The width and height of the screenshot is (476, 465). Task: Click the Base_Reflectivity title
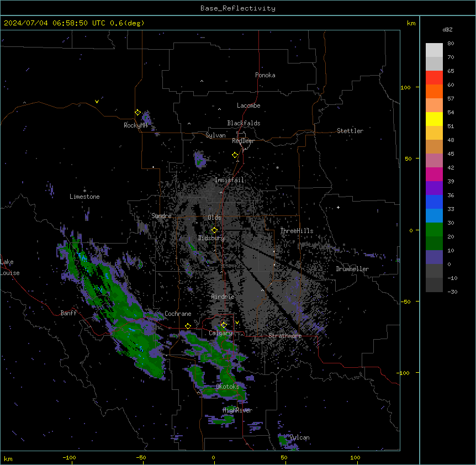tap(238, 8)
